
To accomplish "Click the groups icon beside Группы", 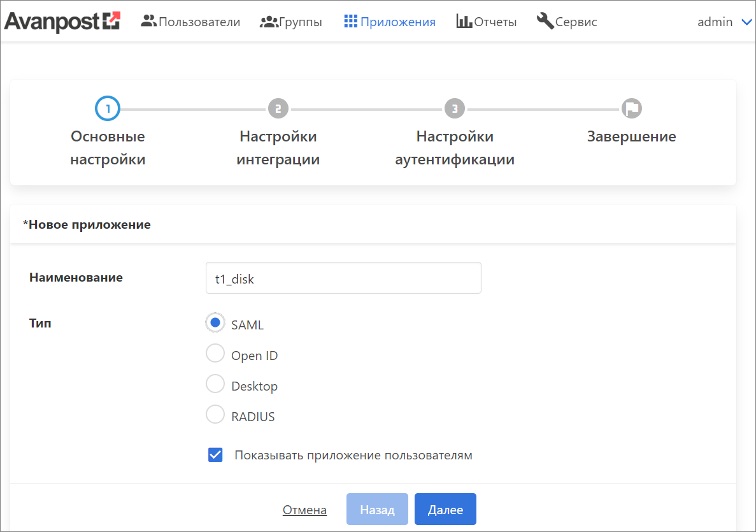I will click(x=269, y=22).
